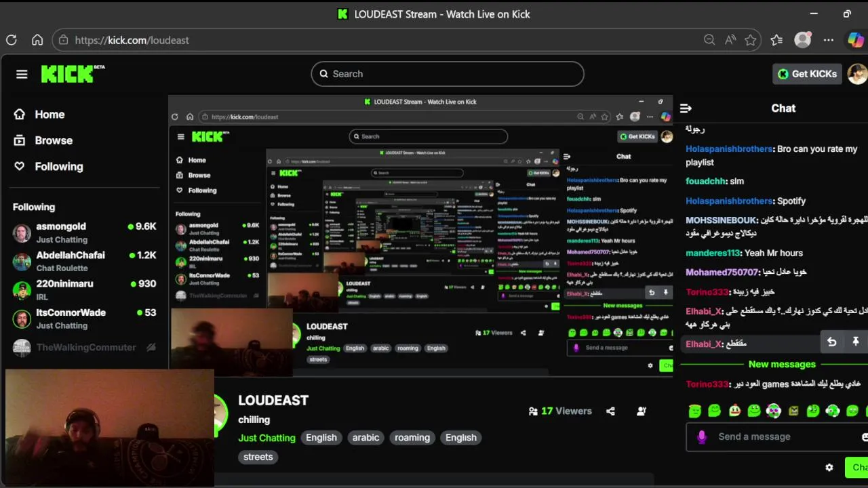This screenshot has width=868, height=488.
Task: Open browser Settings and more menu
Action: point(829,40)
